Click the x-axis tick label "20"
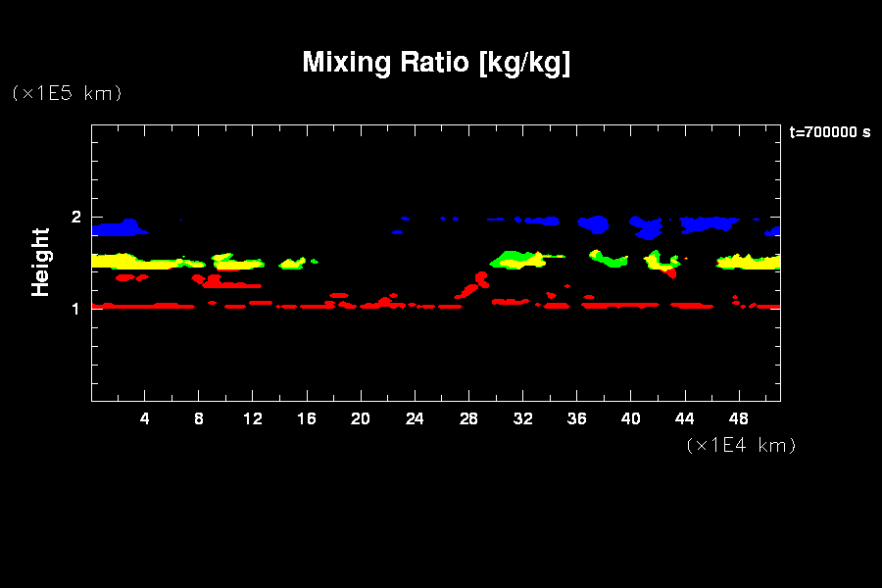 [x=361, y=419]
